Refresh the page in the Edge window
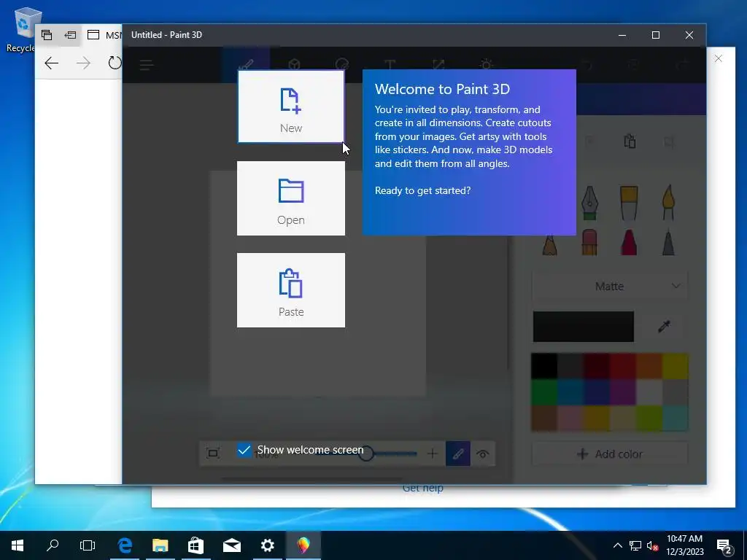The width and height of the screenshot is (747, 560). pos(115,63)
